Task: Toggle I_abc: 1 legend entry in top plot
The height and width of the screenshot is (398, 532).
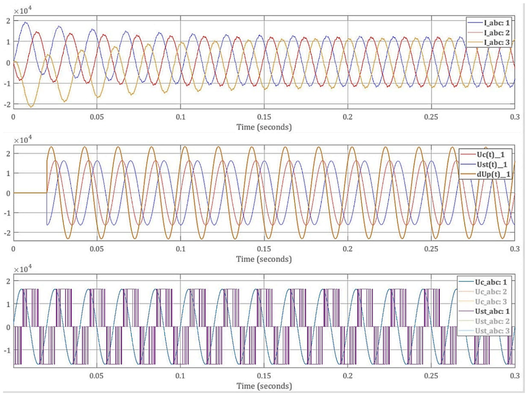Action: tap(496, 23)
